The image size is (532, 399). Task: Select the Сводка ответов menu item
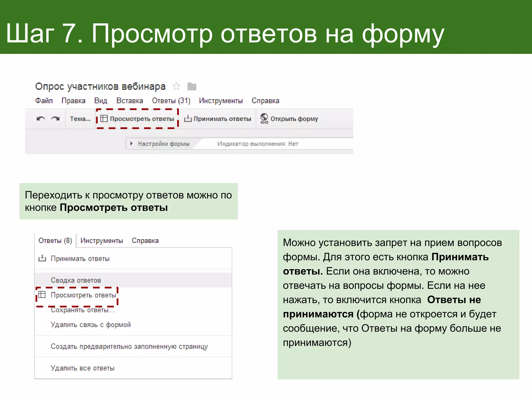pos(133,280)
